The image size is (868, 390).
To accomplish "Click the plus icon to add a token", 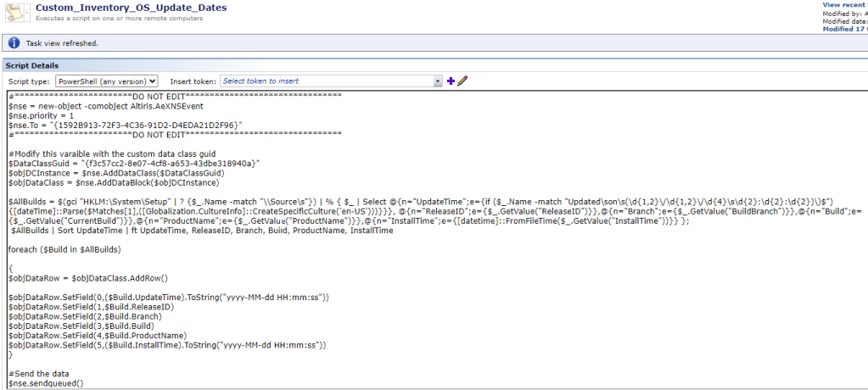I will tap(451, 81).
